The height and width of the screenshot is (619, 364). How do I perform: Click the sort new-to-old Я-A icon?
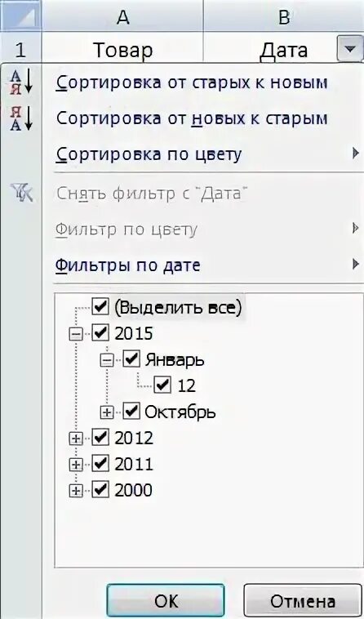(21, 118)
